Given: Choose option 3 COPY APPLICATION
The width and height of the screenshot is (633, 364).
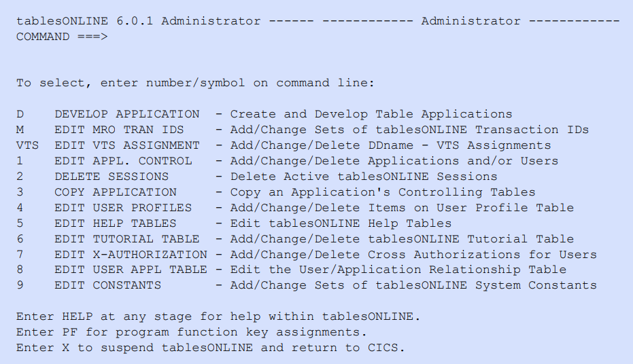Looking at the screenshot, I should tap(97, 192).
